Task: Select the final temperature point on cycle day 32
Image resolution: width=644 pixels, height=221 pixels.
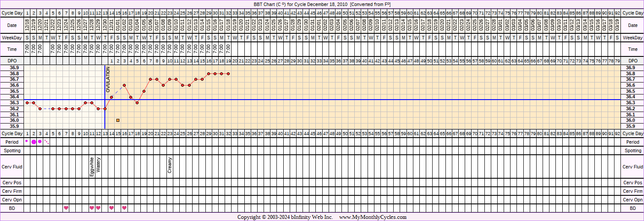Action: point(228,74)
